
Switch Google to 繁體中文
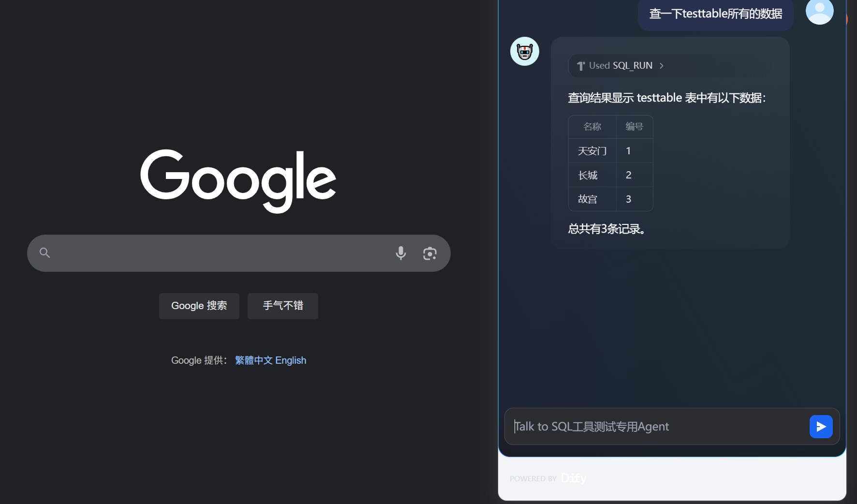253,360
